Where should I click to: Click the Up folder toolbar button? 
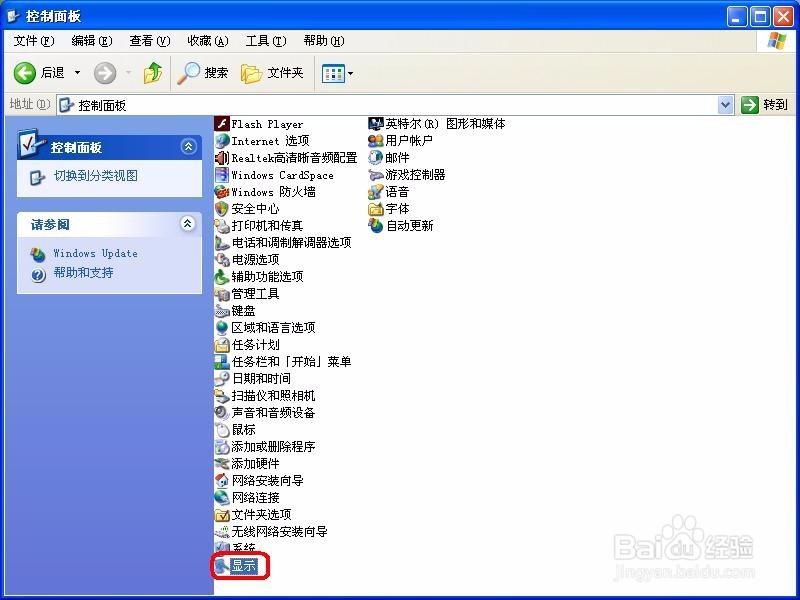153,73
